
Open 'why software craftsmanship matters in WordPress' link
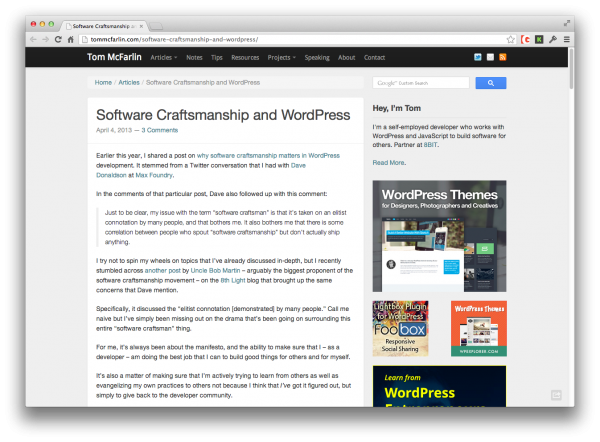coord(268,155)
